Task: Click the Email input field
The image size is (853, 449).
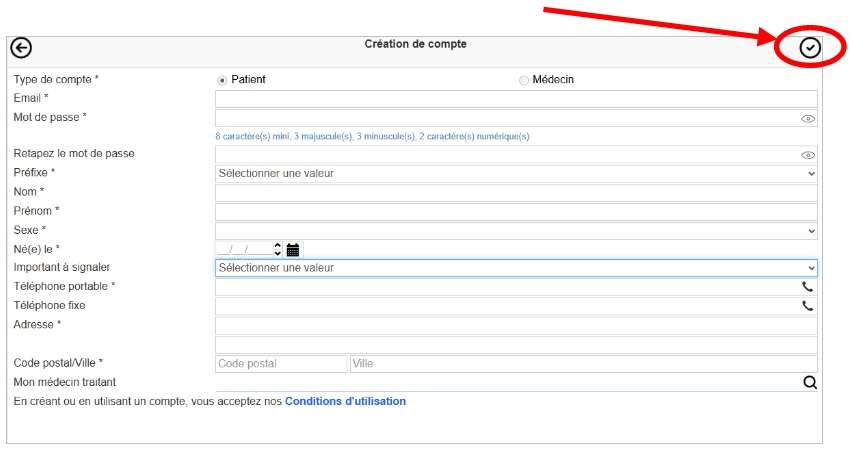Action: (x=515, y=99)
